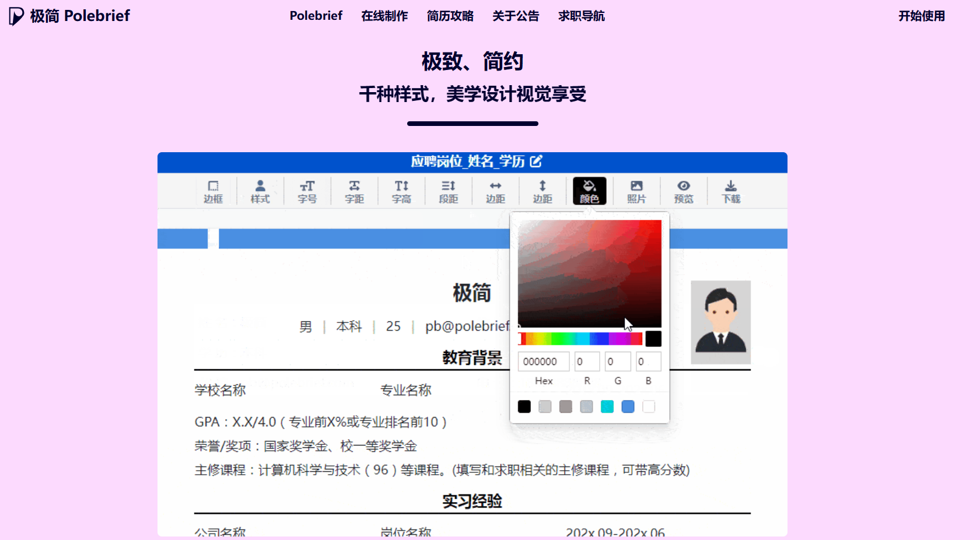Open the 颜色 color tool
Image resolution: width=980 pixels, height=540 pixels.
tap(589, 191)
